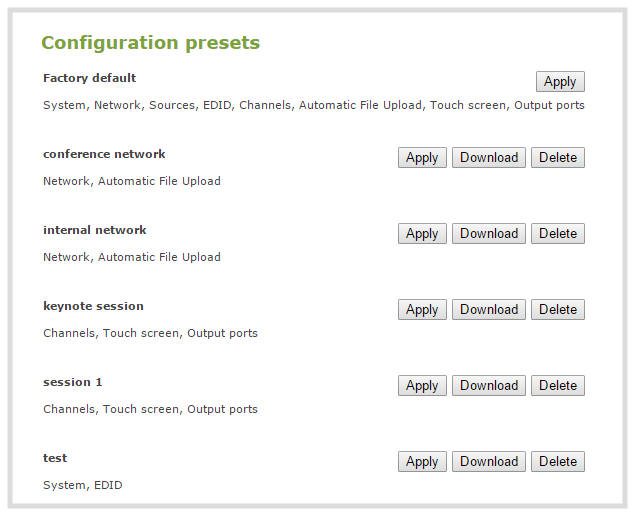Download the test preset
Image resolution: width=638 pixels, height=526 pixels.
(489, 462)
